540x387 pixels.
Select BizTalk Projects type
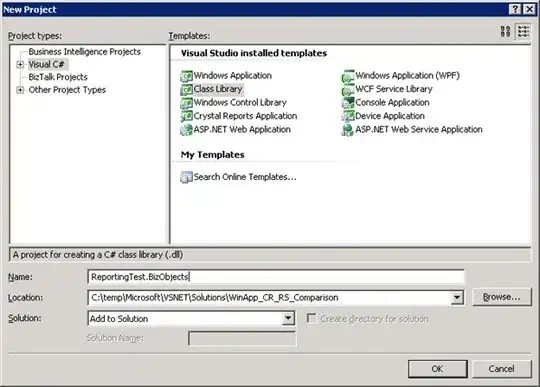(x=58, y=77)
